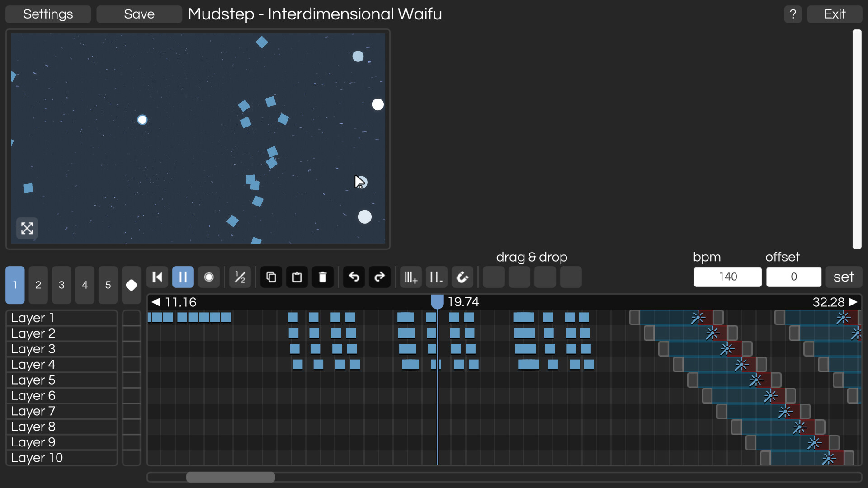Toggle half speed playback
This screenshot has width=868, height=488.
(x=240, y=277)
